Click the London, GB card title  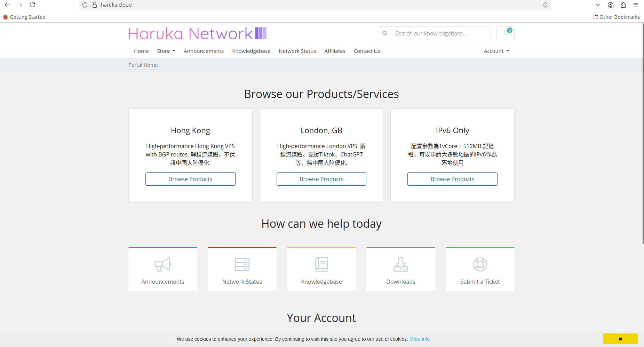(x=321, y=130)
